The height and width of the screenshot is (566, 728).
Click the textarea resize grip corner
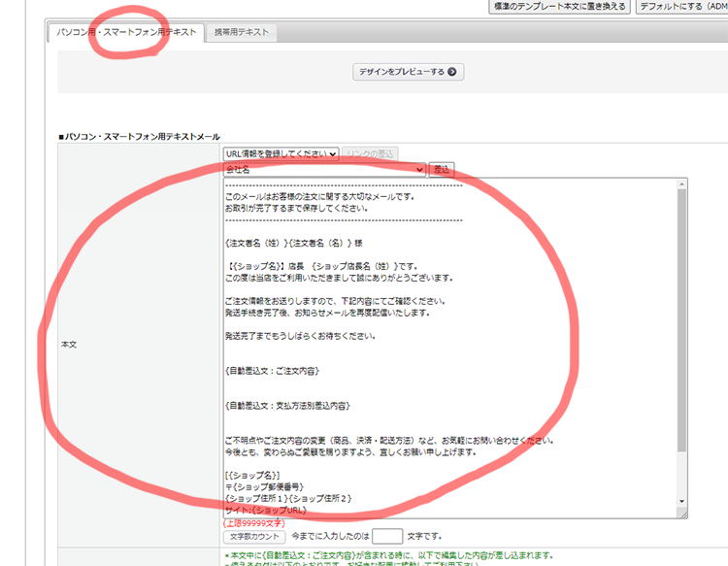(x=682, y=514)
